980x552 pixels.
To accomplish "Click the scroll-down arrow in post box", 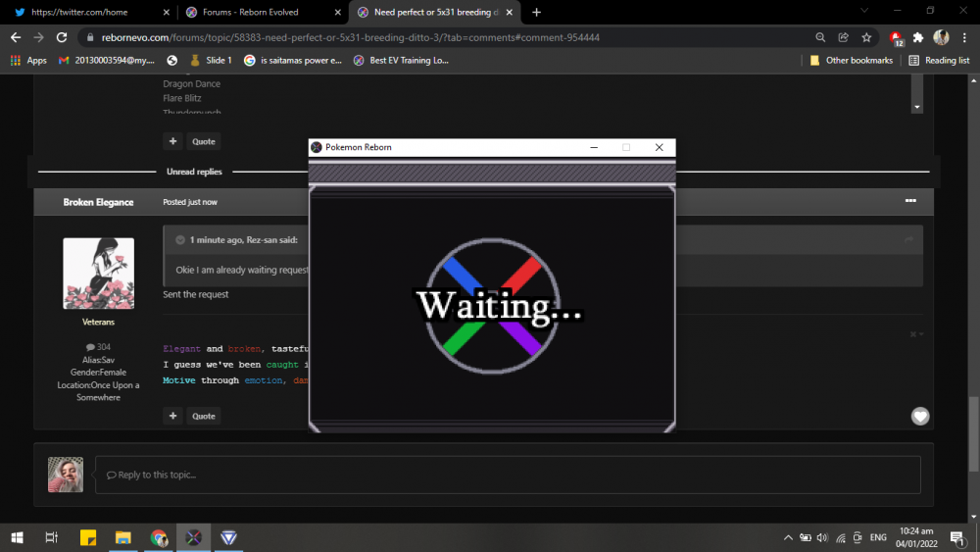I will (917, 107).
